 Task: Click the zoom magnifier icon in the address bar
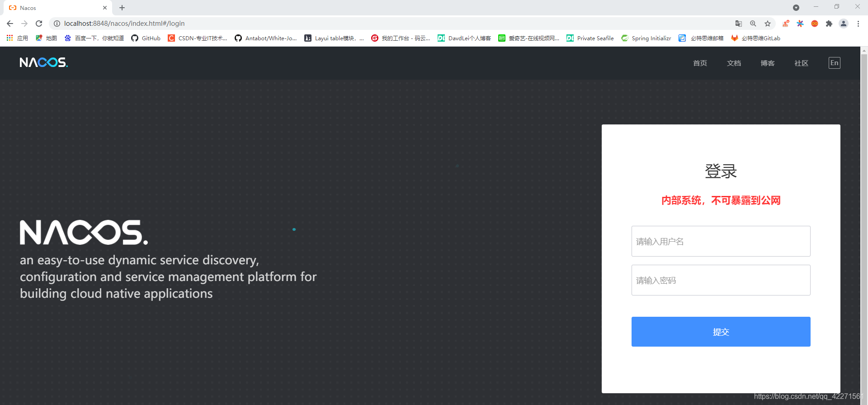753,24
